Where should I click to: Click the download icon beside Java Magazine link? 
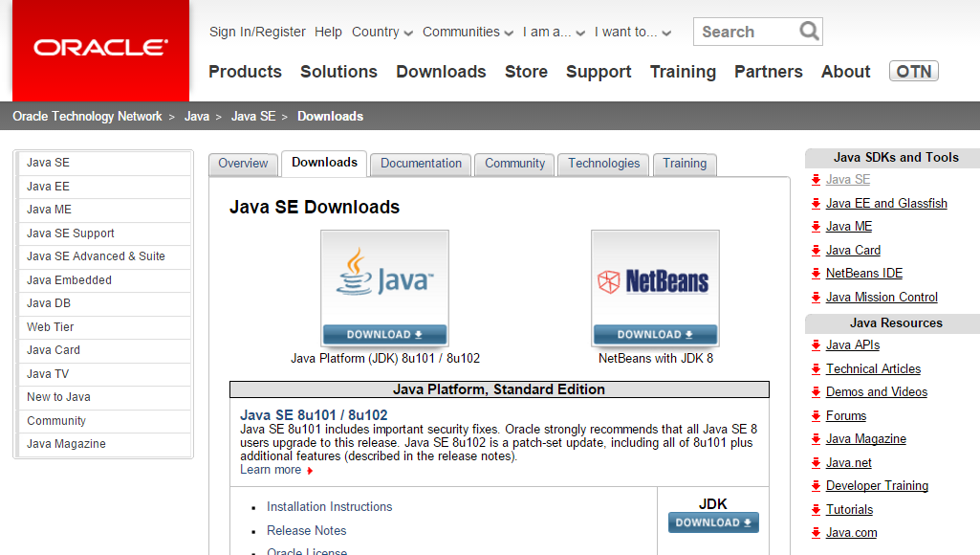coord(816,439)
